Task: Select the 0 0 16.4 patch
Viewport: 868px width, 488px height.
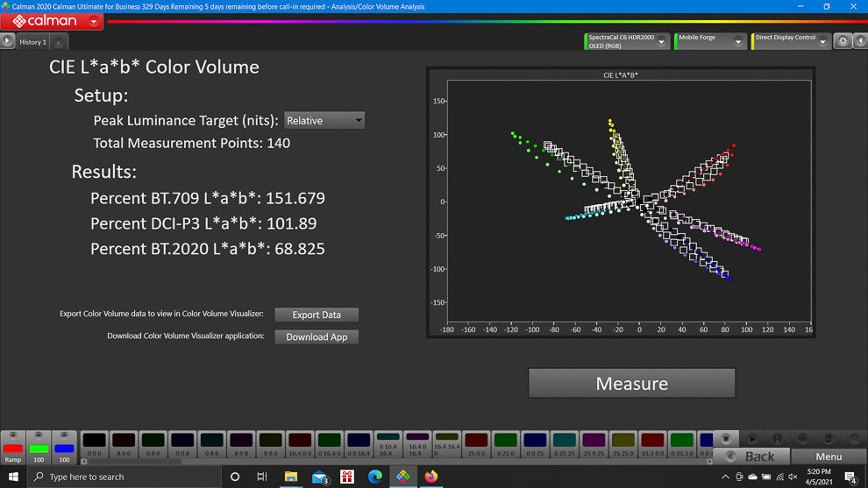Action: click(x=359, y=444)
